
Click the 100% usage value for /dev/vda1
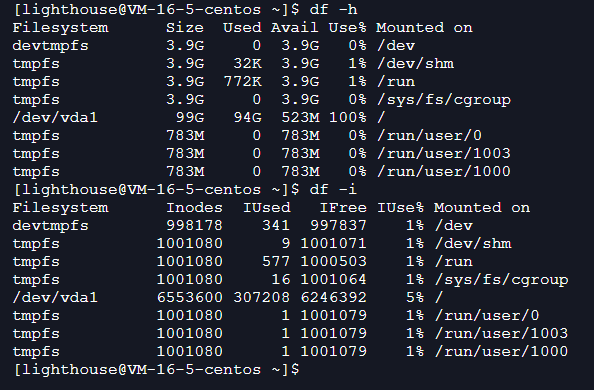tap(347, 117)
